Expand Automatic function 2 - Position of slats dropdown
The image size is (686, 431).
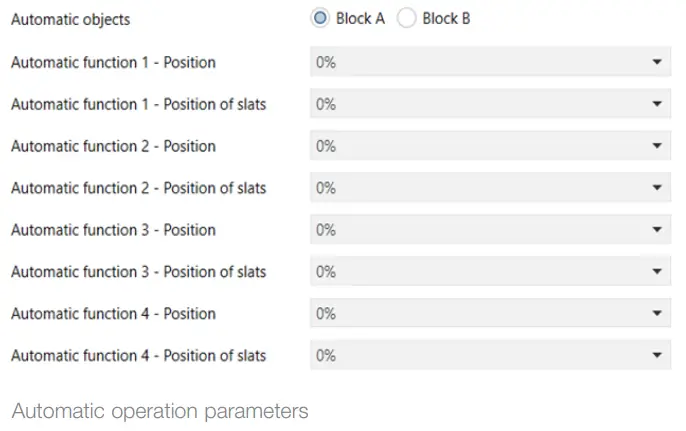click(x=489, y=188)
